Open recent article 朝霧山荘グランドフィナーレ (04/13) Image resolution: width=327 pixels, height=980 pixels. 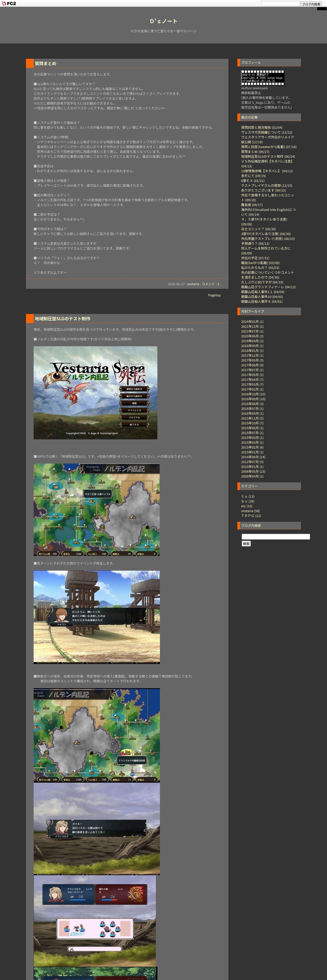268,287
